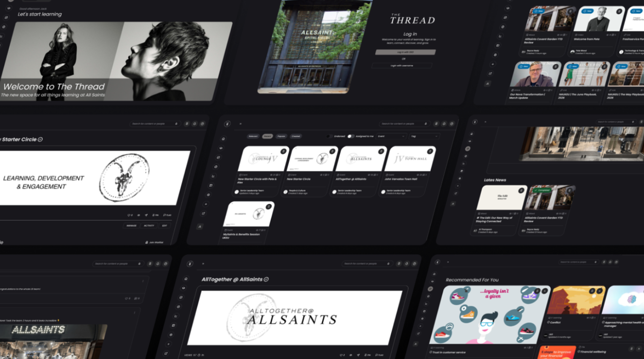Image resolution: width=644 pixels, height=359 pixels.
Task: Open New Starter Circle with Pete & Alex card
Action: point(260,172)
